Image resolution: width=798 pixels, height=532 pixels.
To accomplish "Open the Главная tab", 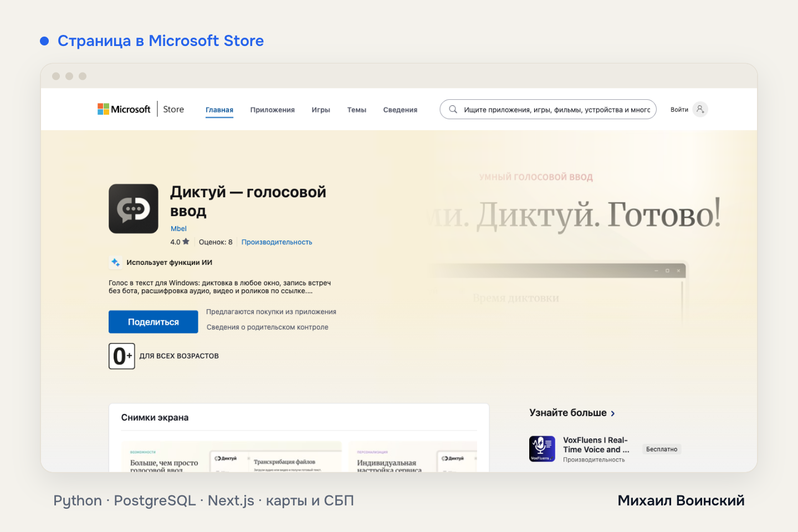I will click(219, 110).
